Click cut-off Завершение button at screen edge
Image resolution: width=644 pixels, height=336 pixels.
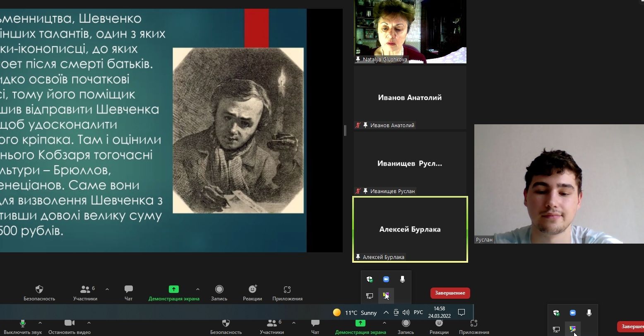pos(631,326)
